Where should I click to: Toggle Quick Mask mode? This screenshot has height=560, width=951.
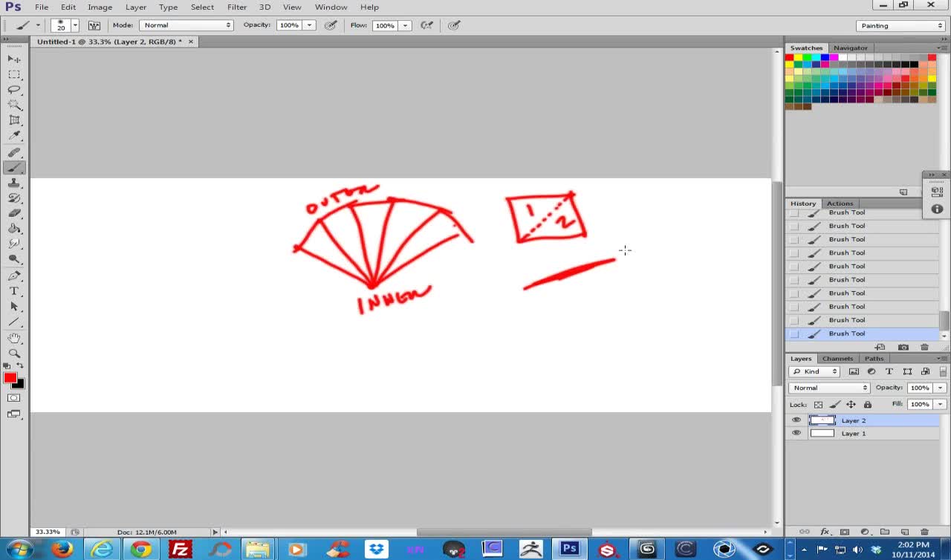coord(14,398)
